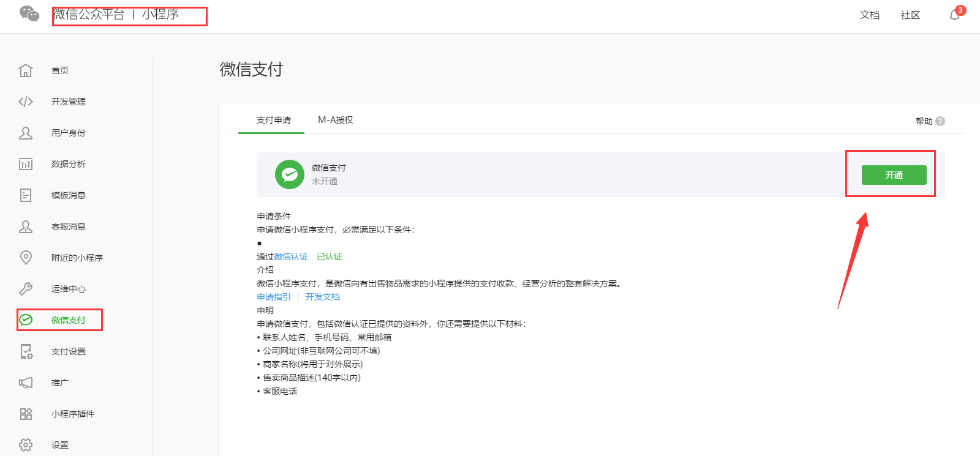Image resolution: width=980 pixels, height=456 pixels.
Task: Select the 支付申请 tab
Action: coord(273,120)
